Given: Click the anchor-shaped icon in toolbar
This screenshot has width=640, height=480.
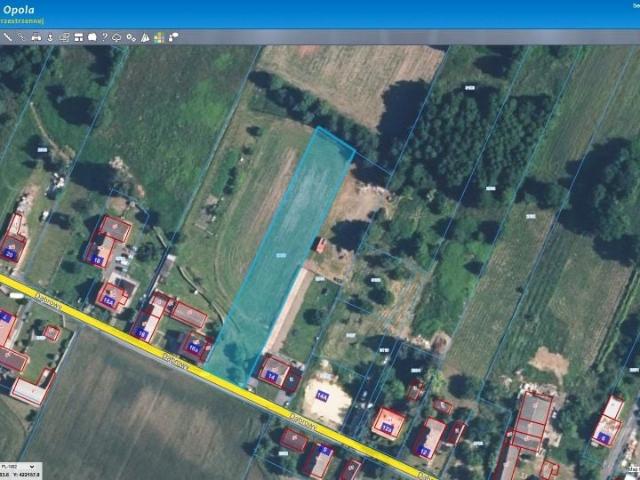Looking at the screenshot, I should pos(50,38).
